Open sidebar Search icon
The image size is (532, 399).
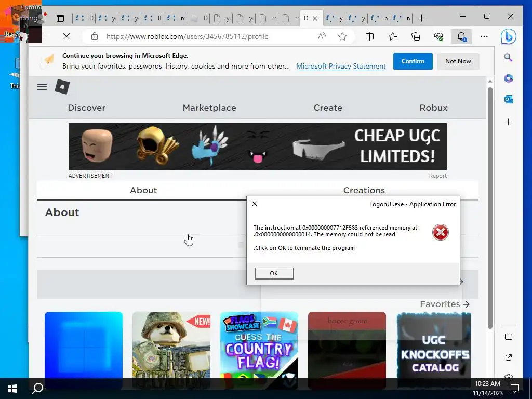click(508, 57)
